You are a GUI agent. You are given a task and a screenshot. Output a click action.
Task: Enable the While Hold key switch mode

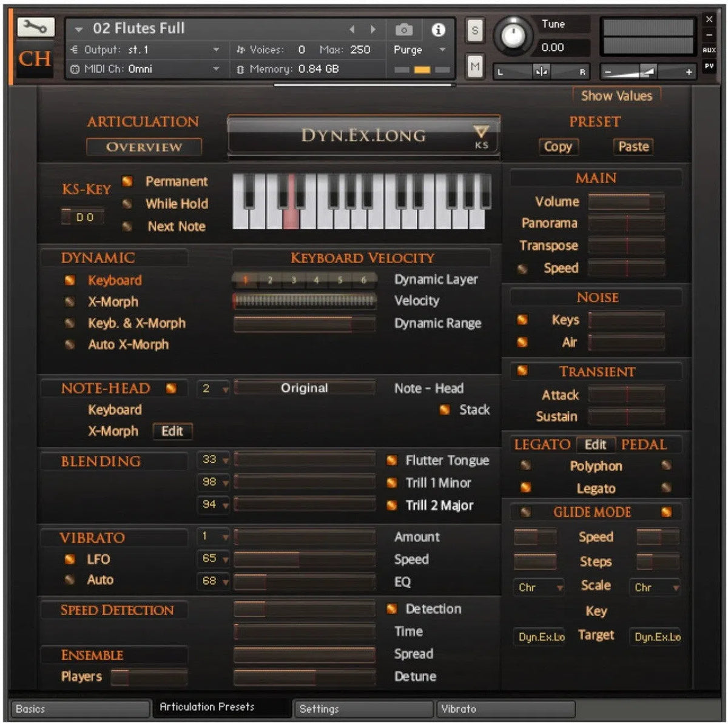127,204
